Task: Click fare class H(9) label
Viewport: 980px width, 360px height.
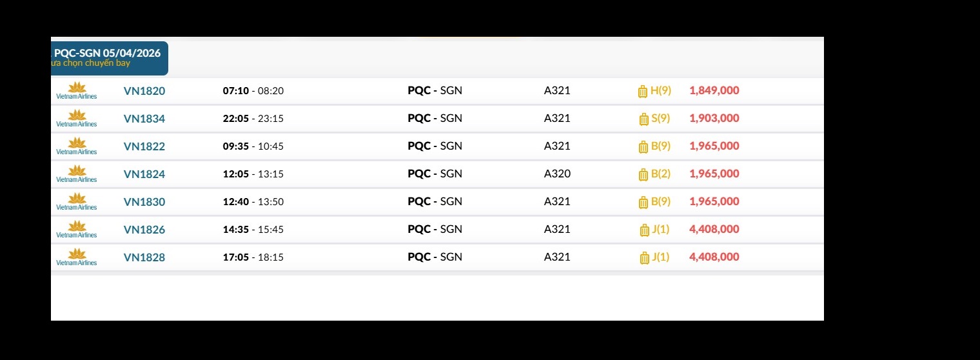Action: pyautogui.click(x=661, y=91)
